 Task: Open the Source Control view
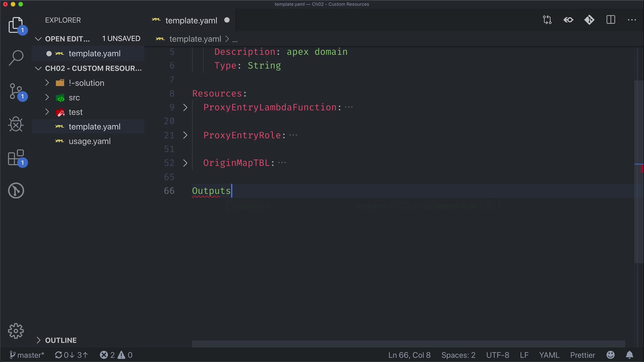click(16, 91)
